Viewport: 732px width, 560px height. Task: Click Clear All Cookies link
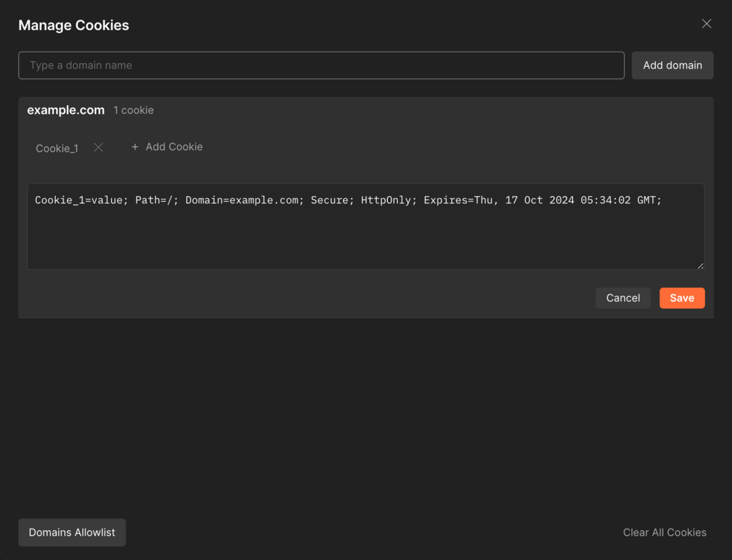tap(664, 532)
